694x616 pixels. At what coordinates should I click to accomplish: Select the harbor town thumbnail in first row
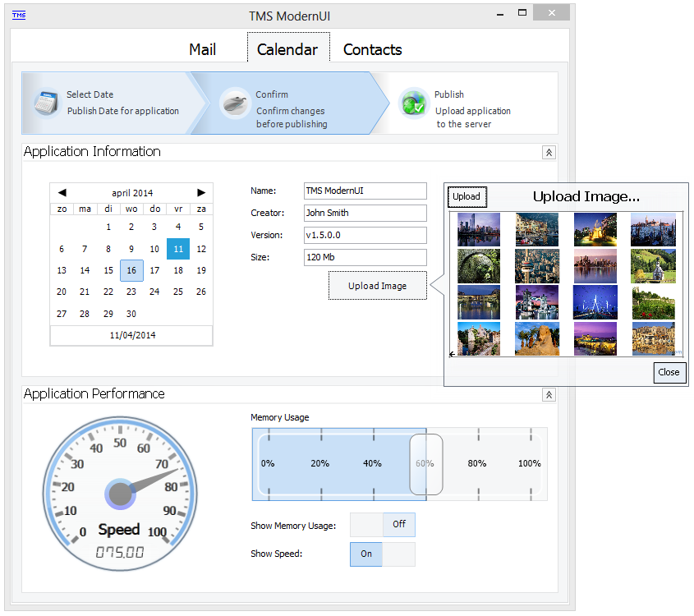point(537,230)
